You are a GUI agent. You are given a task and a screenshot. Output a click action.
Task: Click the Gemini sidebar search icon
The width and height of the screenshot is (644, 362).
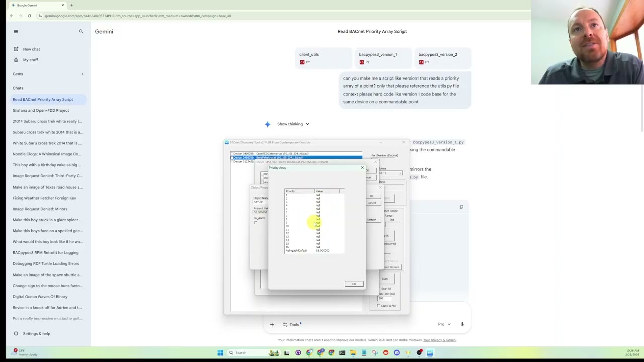(x=80, y=31)
